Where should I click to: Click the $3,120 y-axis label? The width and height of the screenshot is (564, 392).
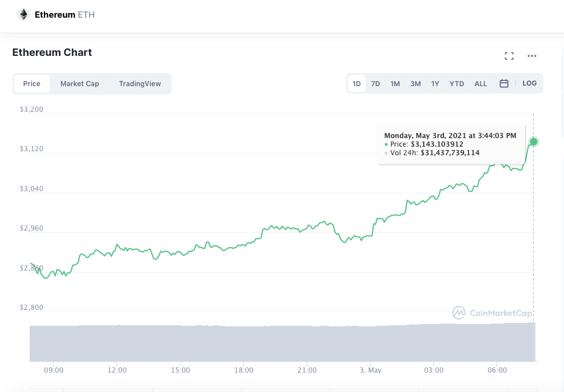(x=31, y=149)
